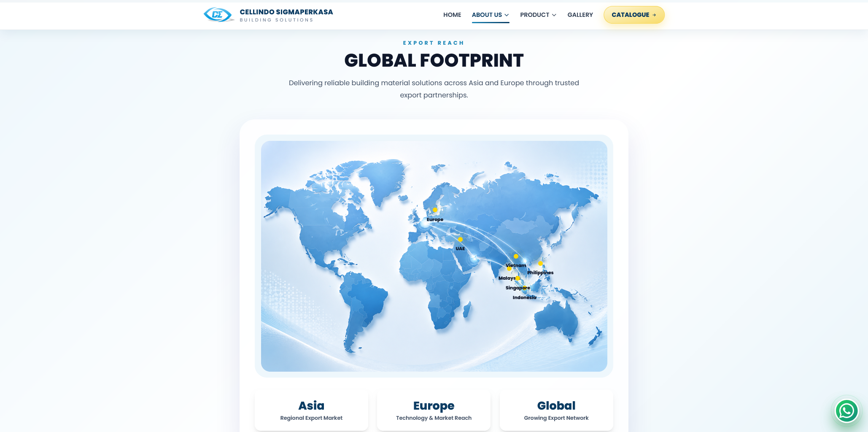Click the Europe marker on the map
868x432 pixels.
point(435,210)
